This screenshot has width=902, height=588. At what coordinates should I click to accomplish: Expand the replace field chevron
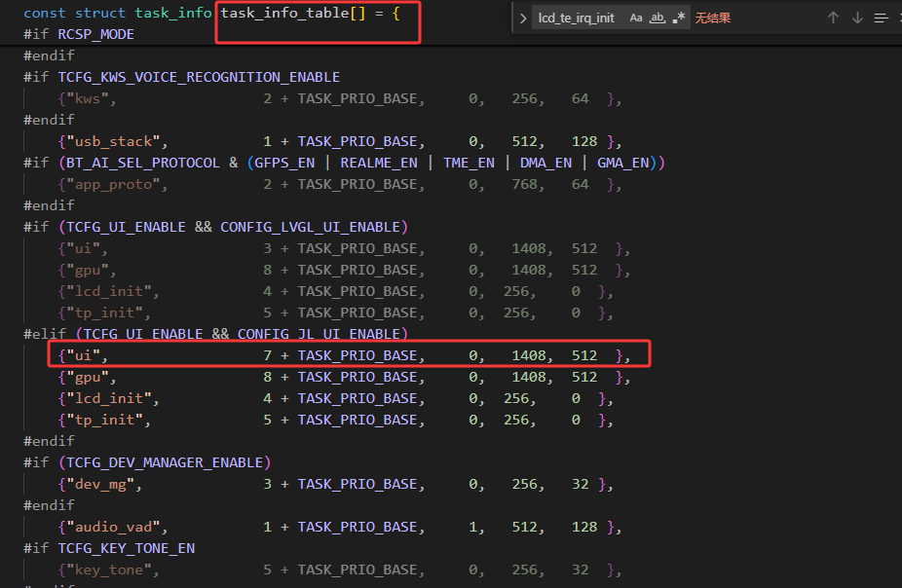coord(523,18)
